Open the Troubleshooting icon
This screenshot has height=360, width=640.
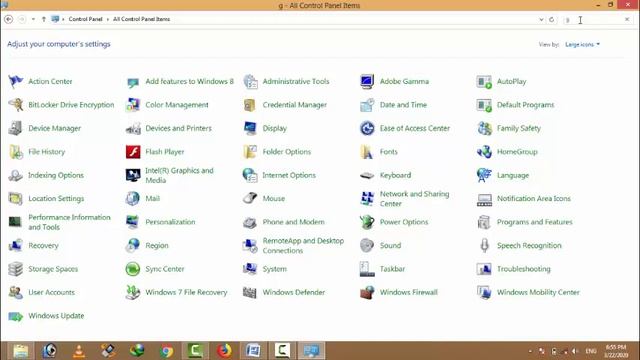point(484,269)
